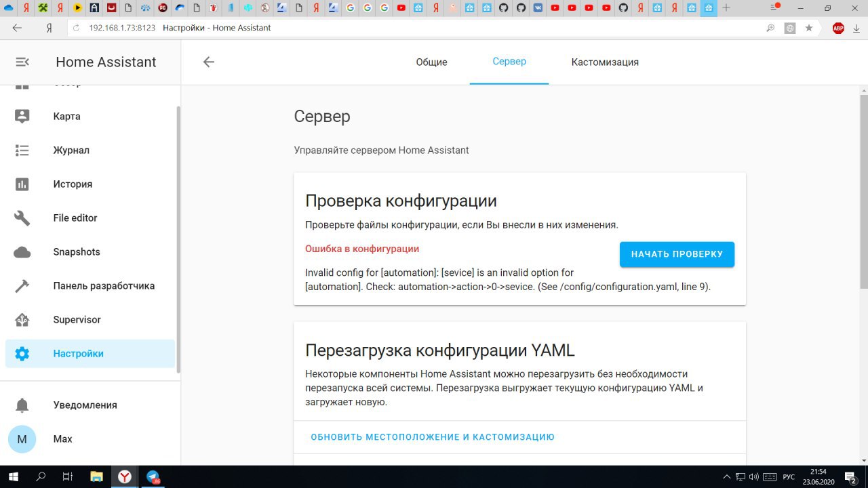Open a new browser tab with plus

(x=726, y=8)
